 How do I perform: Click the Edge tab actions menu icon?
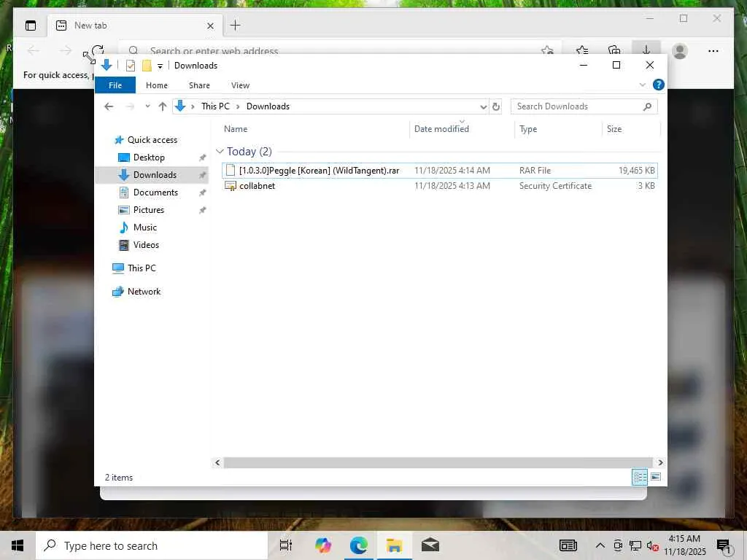point(31,26)
